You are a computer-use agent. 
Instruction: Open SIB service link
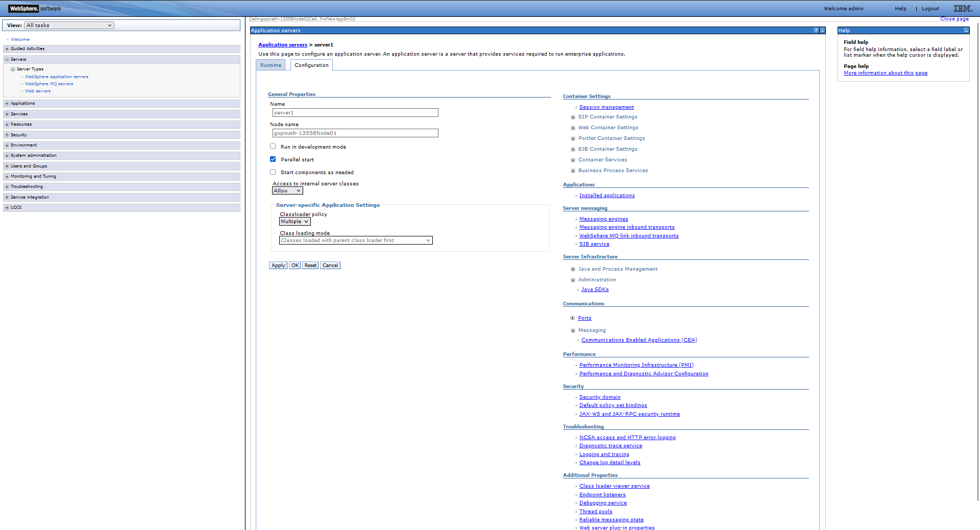click(594, 244)
